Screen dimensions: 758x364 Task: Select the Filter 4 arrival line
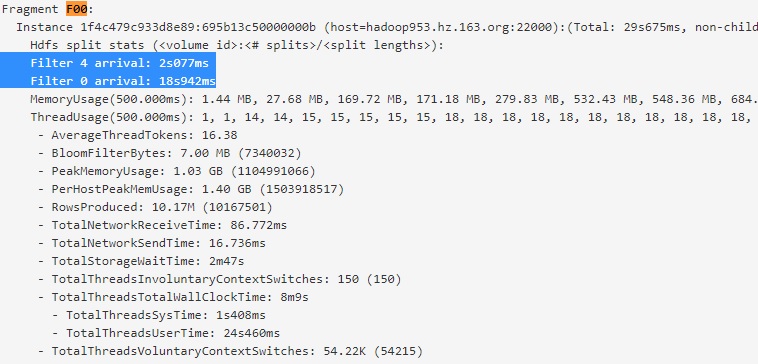tap(120, 63)
